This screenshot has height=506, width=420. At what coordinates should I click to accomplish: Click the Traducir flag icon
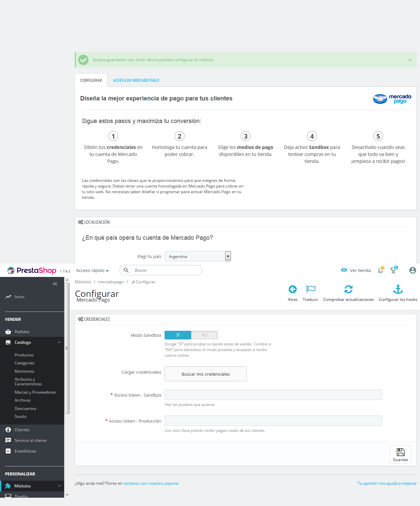tap(311, 289)
